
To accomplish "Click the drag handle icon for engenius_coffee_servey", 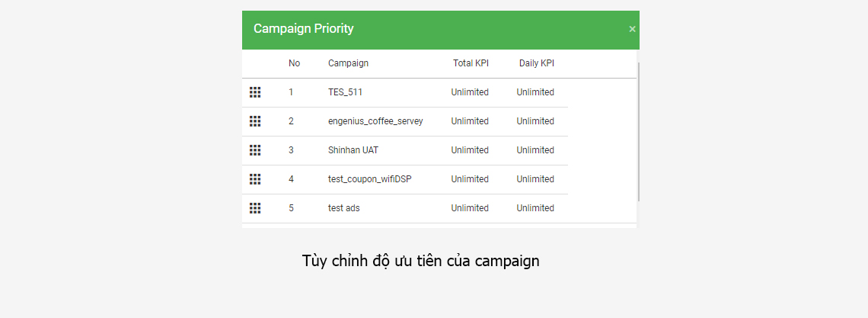I will (x=254, y=121).
